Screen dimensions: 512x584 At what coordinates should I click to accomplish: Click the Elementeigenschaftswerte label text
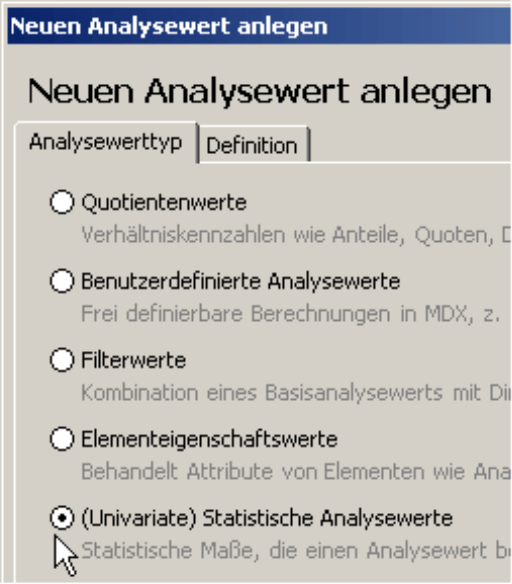(209, 439)
